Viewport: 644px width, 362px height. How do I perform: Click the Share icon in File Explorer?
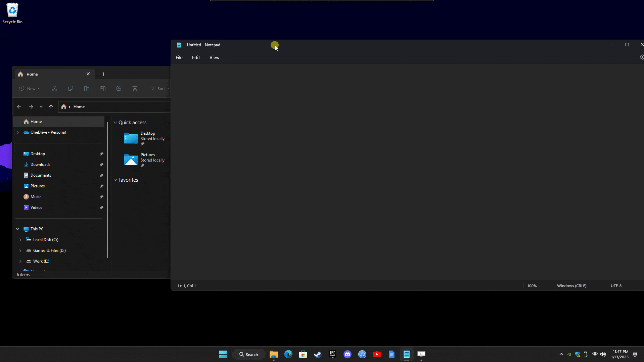point(119,88)
